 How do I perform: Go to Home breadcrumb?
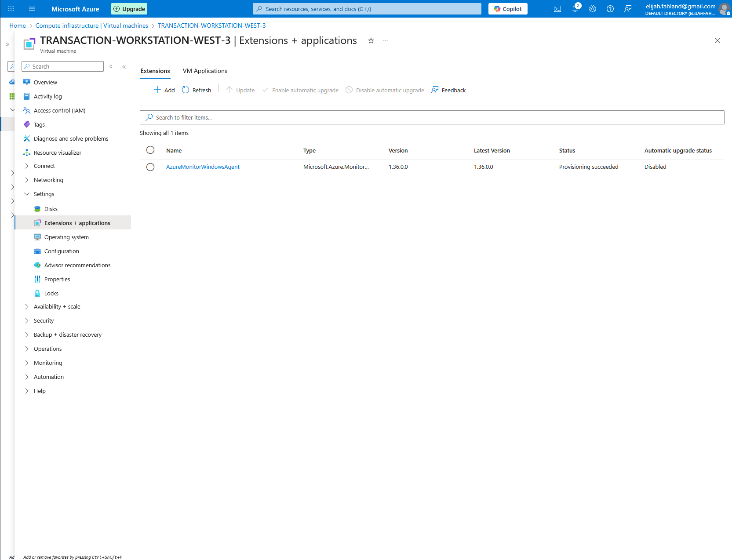click(x=18, y=25)
